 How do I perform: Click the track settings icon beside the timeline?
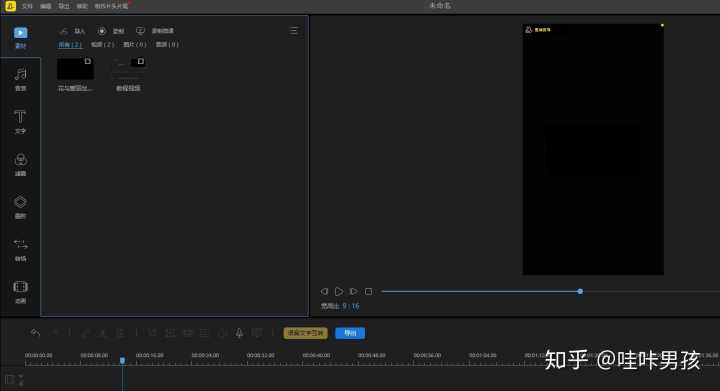pos(10,380)
